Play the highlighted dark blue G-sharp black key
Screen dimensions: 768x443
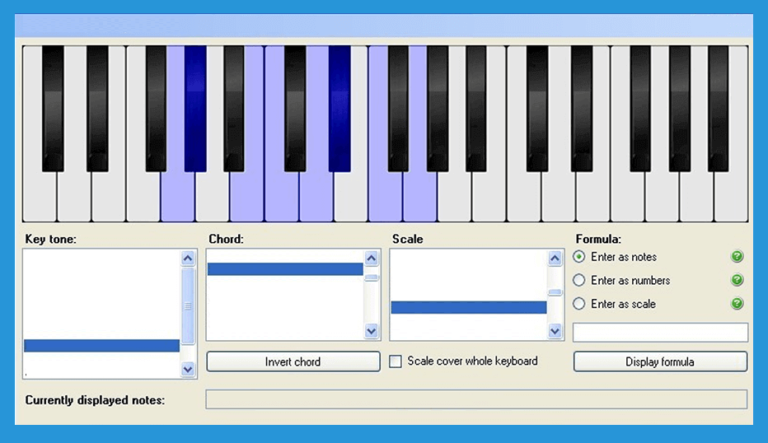pos(195,109)
